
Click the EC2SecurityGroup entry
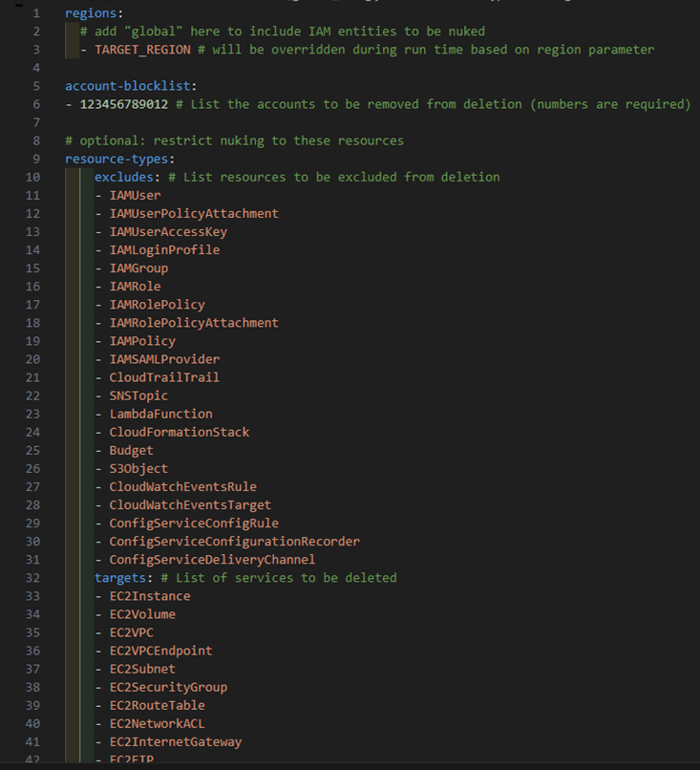(167, 687)
